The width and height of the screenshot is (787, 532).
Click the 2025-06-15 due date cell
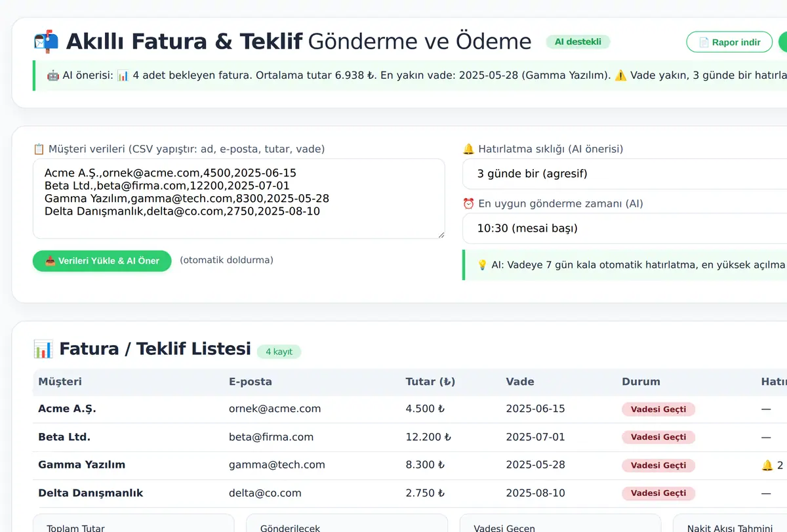[x=535, y=409]
